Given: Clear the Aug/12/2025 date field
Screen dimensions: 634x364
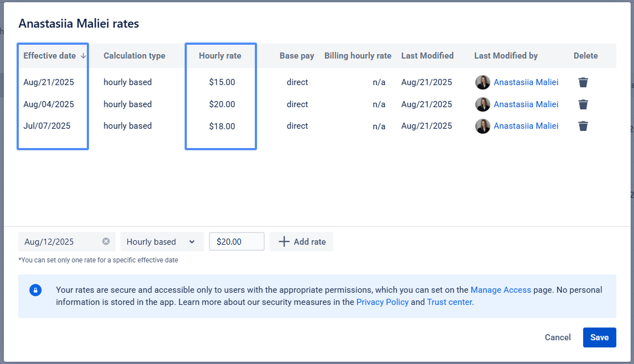Looking at the screenshot, I should point(106,241).
